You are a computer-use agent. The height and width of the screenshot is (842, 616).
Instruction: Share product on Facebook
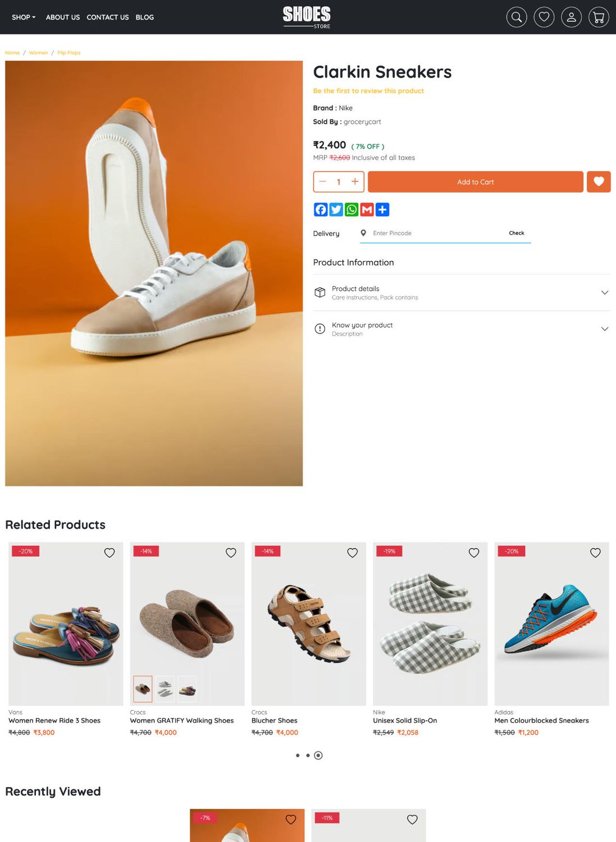point(320,209)
